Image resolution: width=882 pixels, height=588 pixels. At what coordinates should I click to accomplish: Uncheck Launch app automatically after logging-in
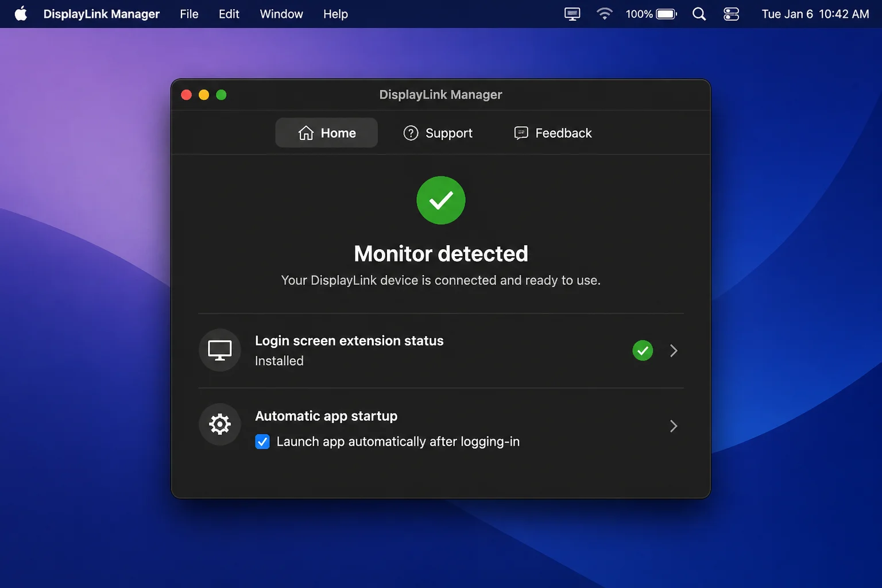point(262,442)
